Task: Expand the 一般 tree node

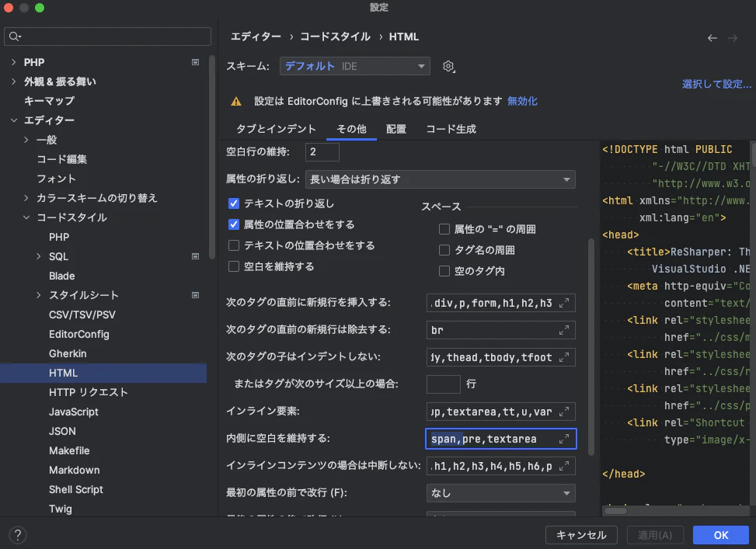Action: tap(26, 140)
